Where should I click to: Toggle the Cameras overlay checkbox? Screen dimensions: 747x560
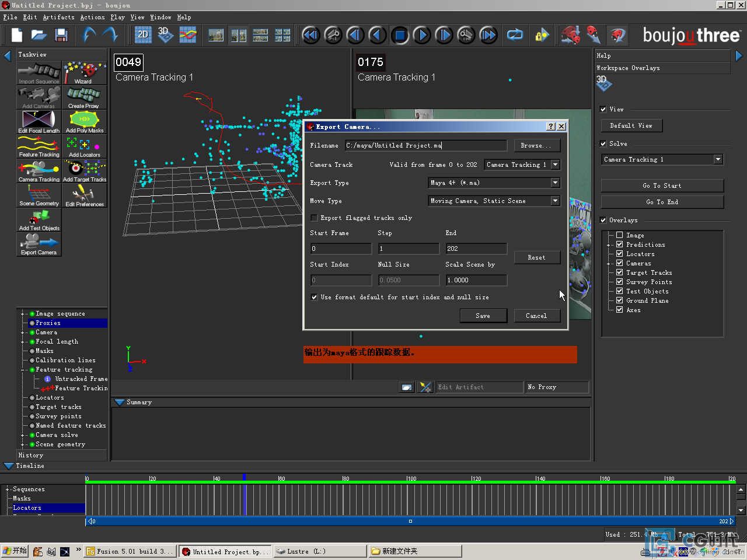(x=619, y=263)
